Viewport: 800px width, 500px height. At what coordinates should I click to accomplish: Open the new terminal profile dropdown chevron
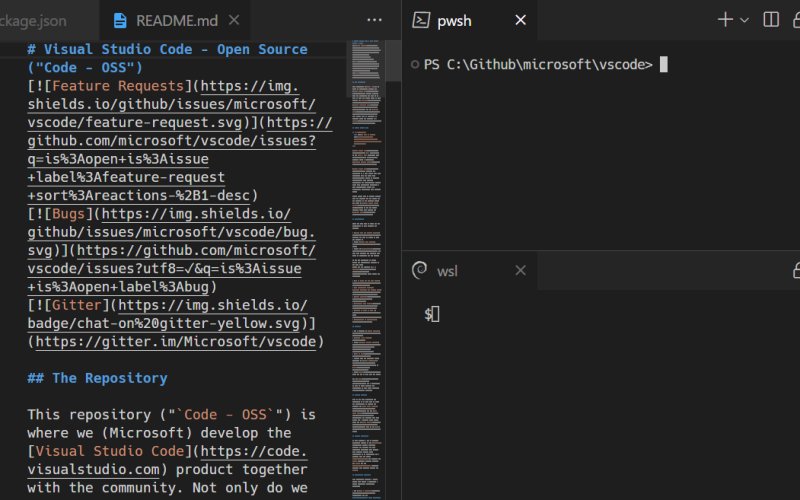coord(744,20)
